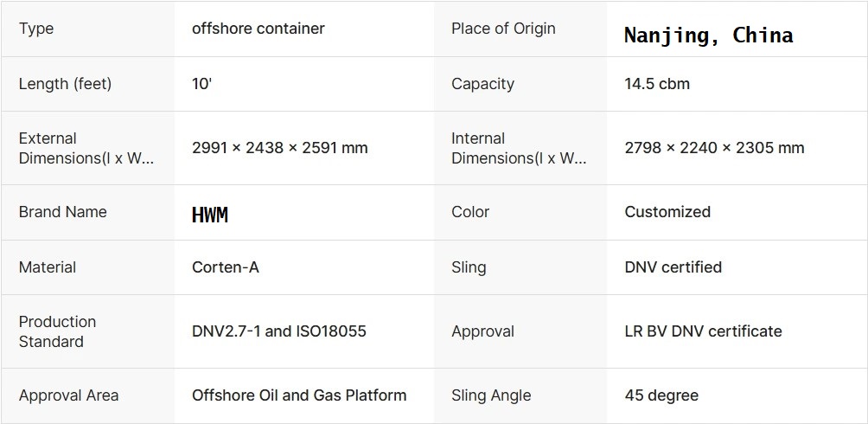
Task: Click the "Capacity" label
Action: click(482, 84)
